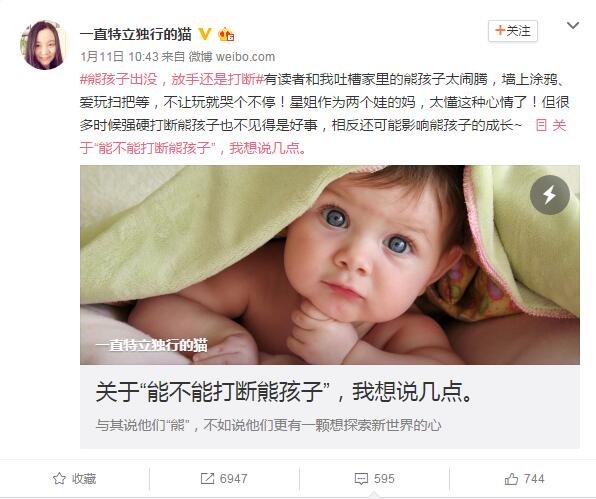Open the baby article cover image
The width and height of the screenshot is (596, 499).
click(x=330, y=265)
